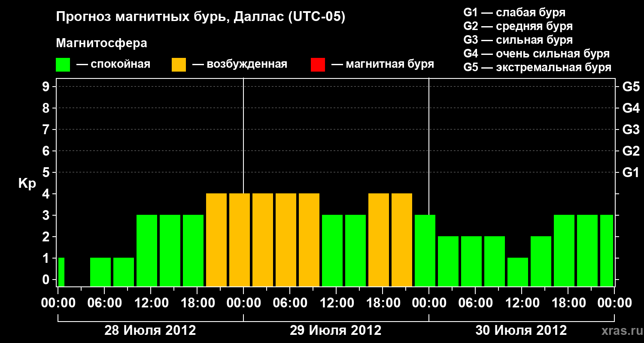Click the Kp 2 bar spanning 06:00 on 30 Июля
The width and height of the screenshot is (644, 343).
pyautogui.click(x=471, y=261)
